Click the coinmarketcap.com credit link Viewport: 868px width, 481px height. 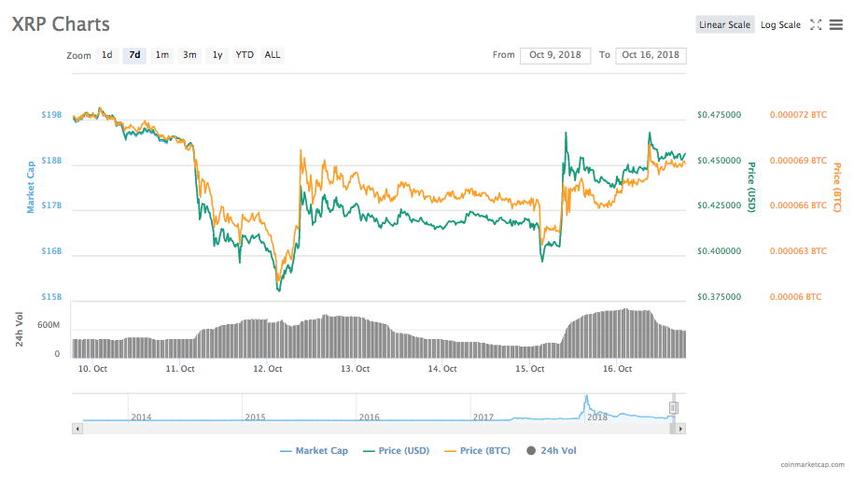pos(813,464)
